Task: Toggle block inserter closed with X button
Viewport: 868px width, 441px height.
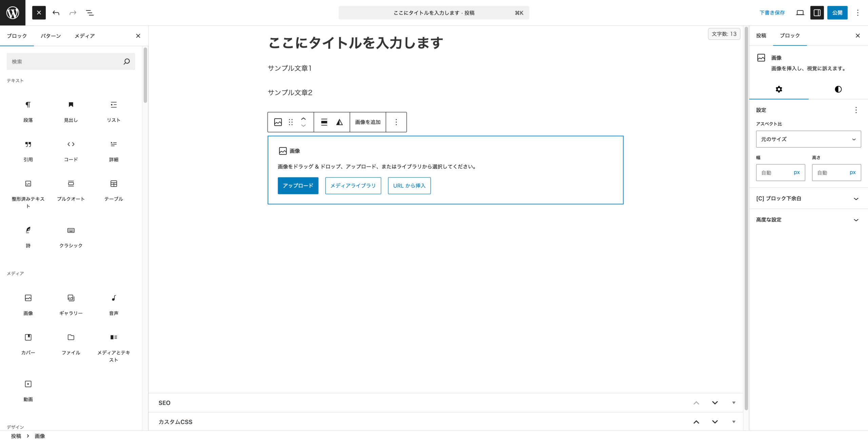Action: (39, 13)
